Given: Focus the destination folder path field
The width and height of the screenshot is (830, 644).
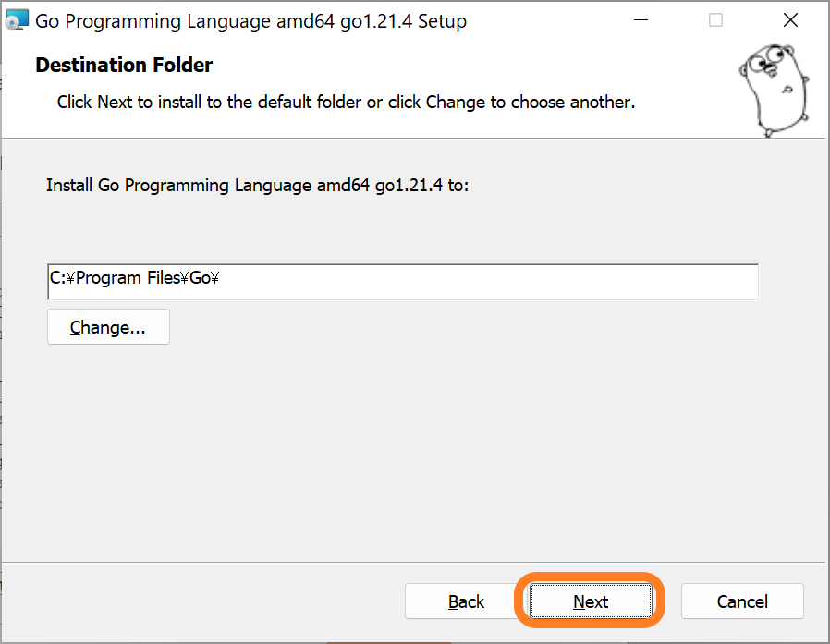Looking at the screenshot, I should pos(403,282).
